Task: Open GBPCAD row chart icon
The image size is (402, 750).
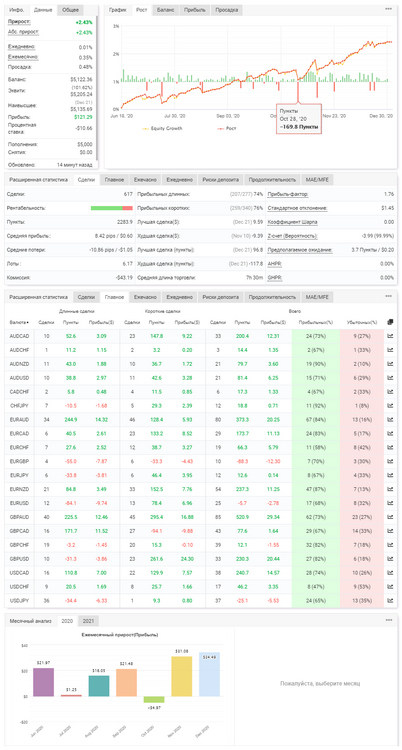Action: pyautogui.click(x=390, y=530)
